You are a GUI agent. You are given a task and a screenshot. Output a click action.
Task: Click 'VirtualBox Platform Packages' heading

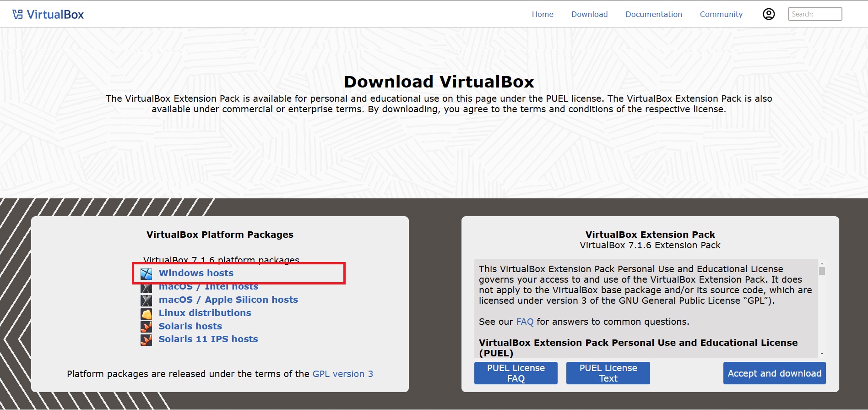pos(220,235)
